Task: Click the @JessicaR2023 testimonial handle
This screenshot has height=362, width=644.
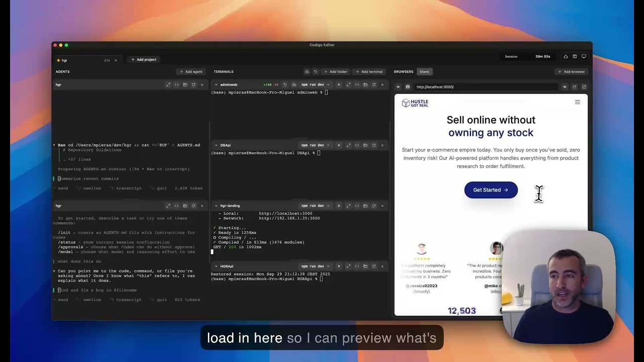Action: click(422, 286)
